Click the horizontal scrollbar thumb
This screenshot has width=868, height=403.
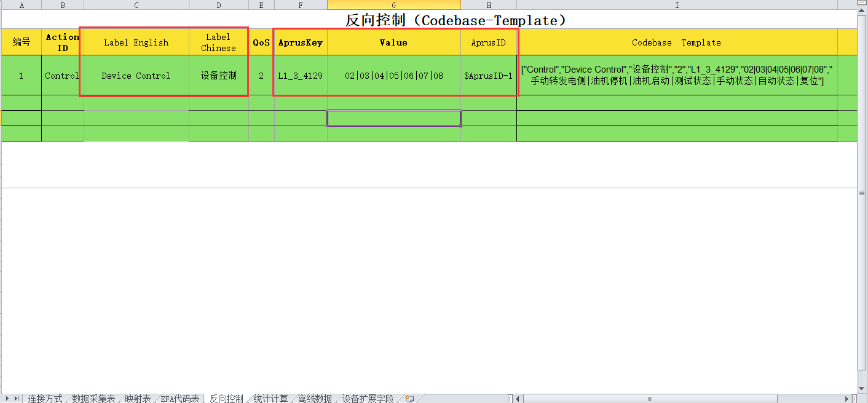650,399
